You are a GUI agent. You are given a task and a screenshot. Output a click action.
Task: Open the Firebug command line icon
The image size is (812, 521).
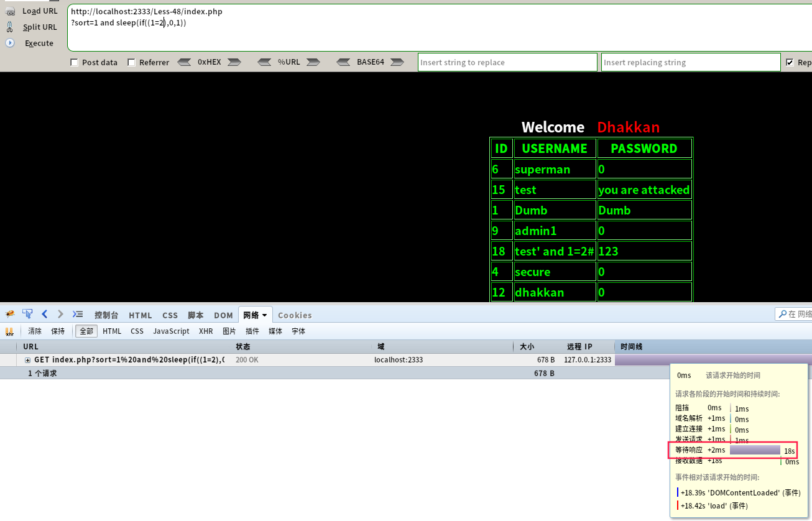tap(78, 314)
